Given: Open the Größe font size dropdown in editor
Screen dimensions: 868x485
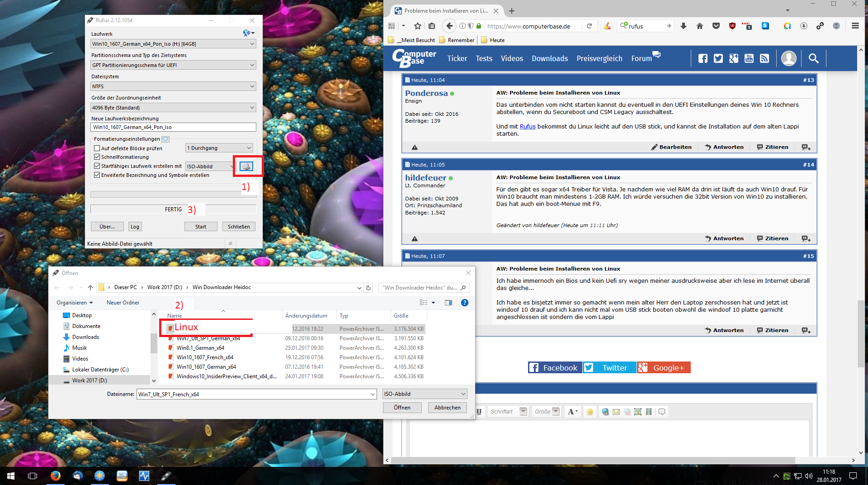Looking at the screenshot, I should 547,412.
